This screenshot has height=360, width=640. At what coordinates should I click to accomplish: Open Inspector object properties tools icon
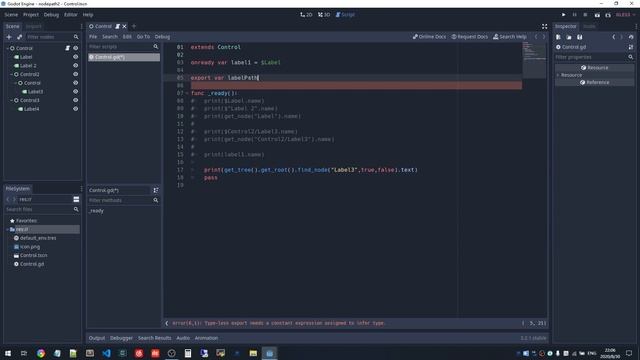pyautogui.click(x=631, y=47)
